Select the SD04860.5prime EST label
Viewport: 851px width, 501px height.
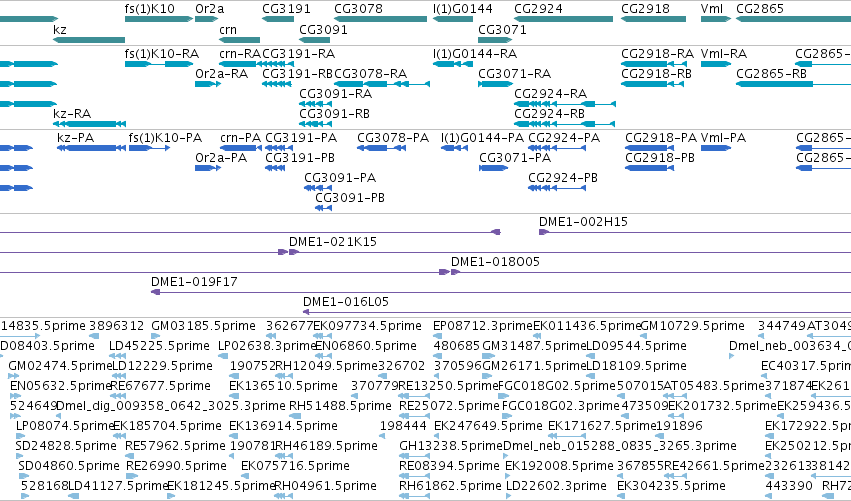pos(68,466)
